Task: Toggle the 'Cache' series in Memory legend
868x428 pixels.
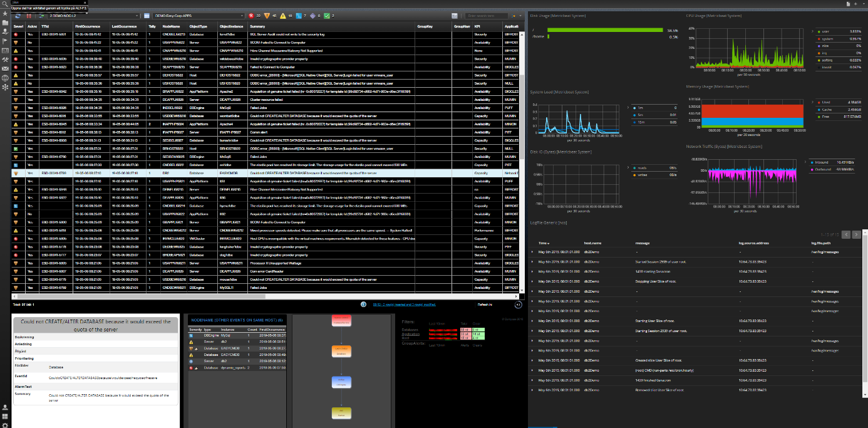Action: (x=825, y=109)
